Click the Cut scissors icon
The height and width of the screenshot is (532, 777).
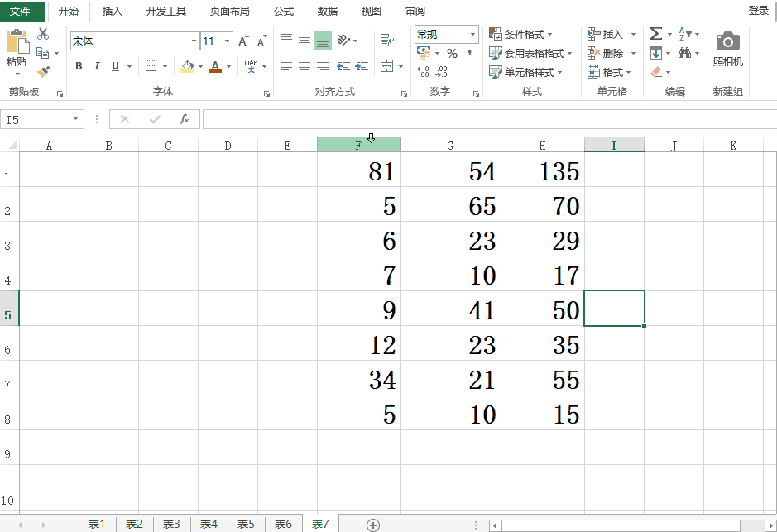[43, 35]
